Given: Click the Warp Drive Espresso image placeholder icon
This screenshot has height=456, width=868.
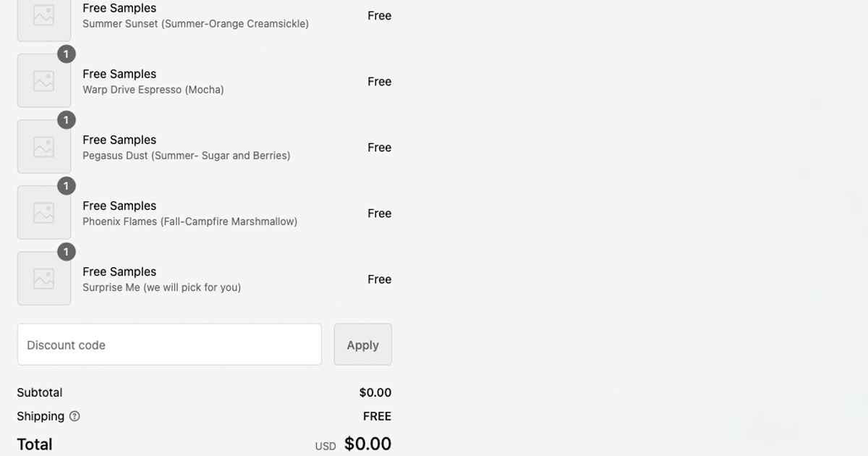Looking at the screenshot, I should pyautogui.click(x=43, y=80).
